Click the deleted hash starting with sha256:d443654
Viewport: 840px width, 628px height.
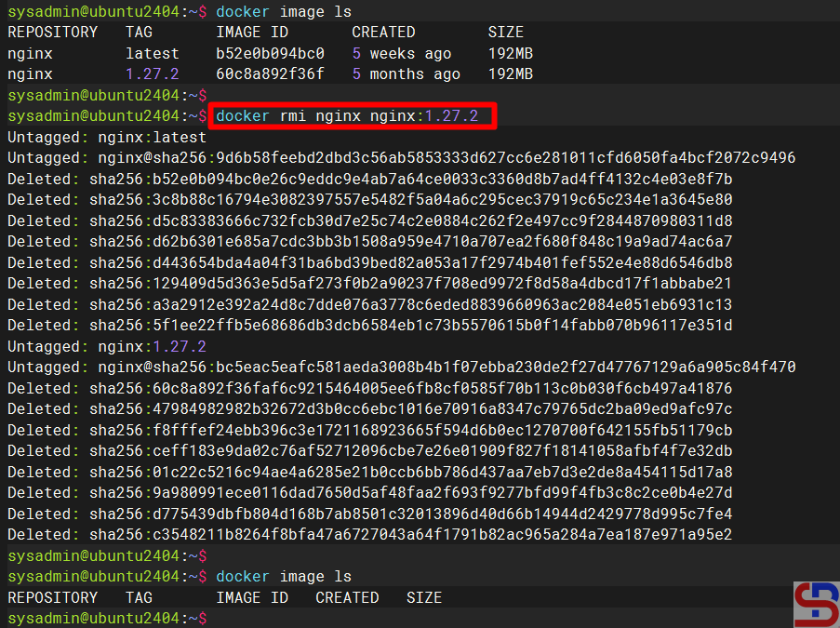tap(410, 262)
